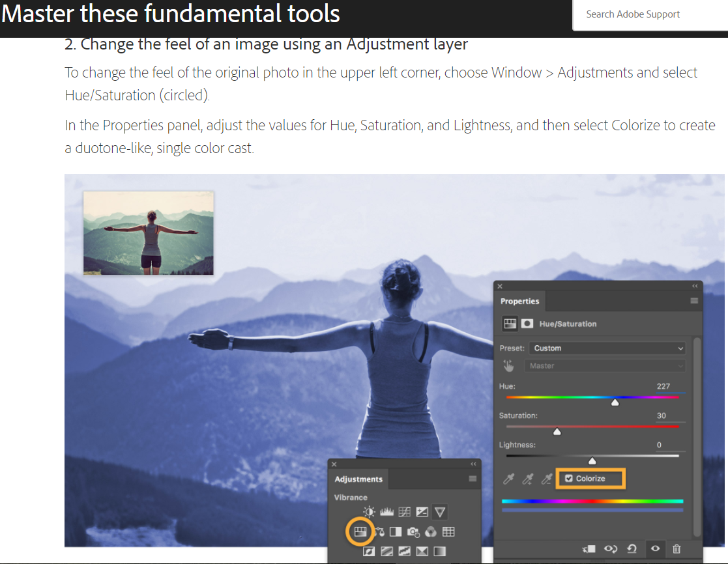Screen dimensions: 728x564
Task: Select the Exposure adjustment icon
Action: pos(422,512)
